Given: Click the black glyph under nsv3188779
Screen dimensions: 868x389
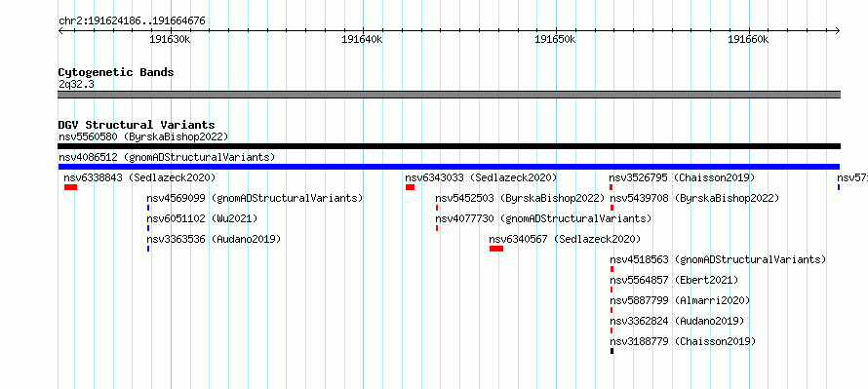Looking at the screenshot, I should pyautogui.click(x=612, y=351).
